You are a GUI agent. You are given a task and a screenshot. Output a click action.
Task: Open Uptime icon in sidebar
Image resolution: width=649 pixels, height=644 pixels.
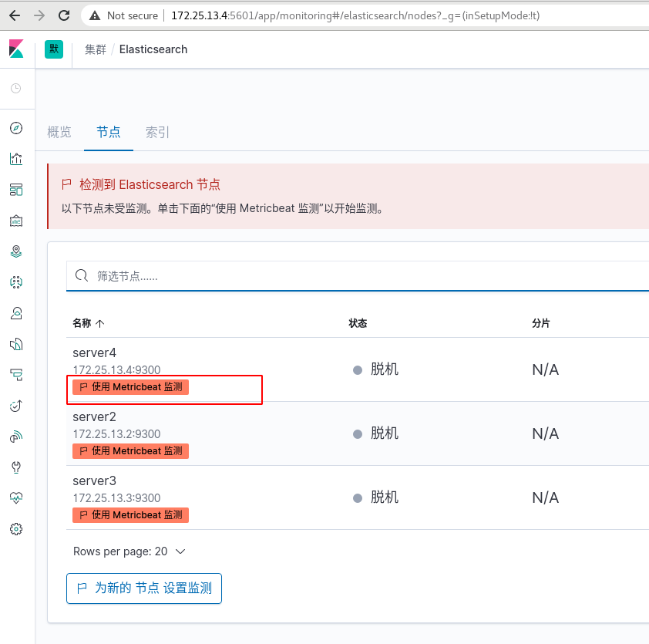pyautogui.click(x=16, y=406)
